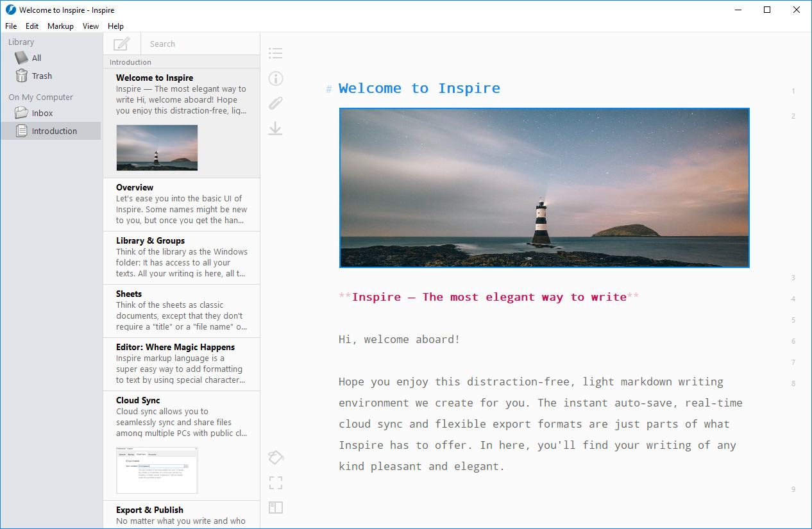Open the Markup menu

click(x=60, y=26)
